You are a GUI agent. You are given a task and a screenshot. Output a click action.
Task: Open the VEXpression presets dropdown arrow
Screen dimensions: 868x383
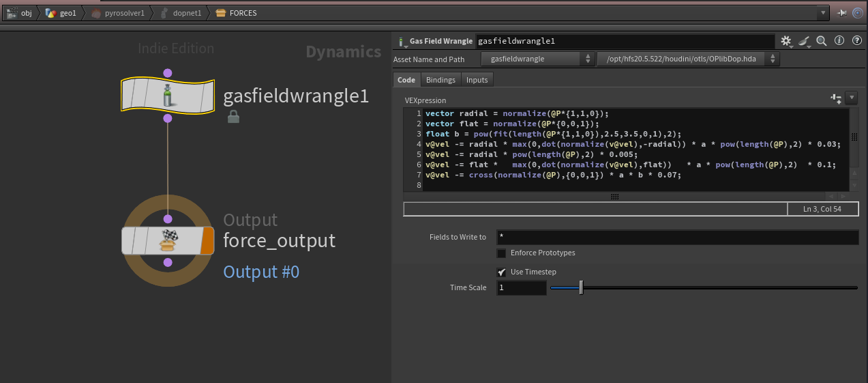[x=851, y=98]
